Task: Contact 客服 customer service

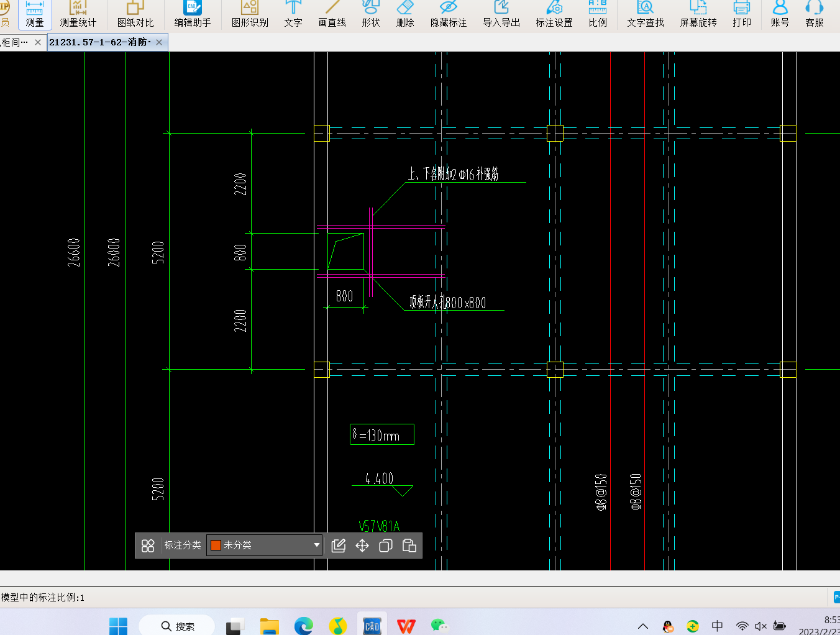Action: pyautogui.click(x=815, y=14)
